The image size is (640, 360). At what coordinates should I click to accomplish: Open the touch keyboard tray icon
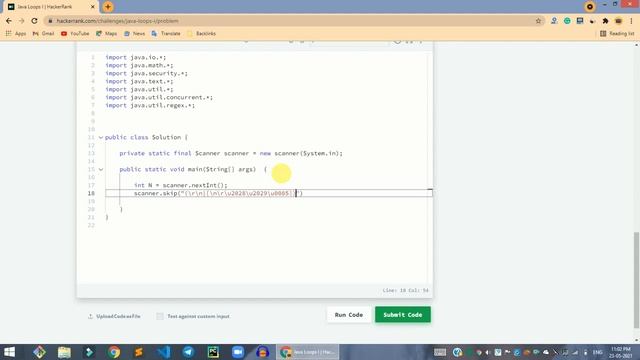440,352
